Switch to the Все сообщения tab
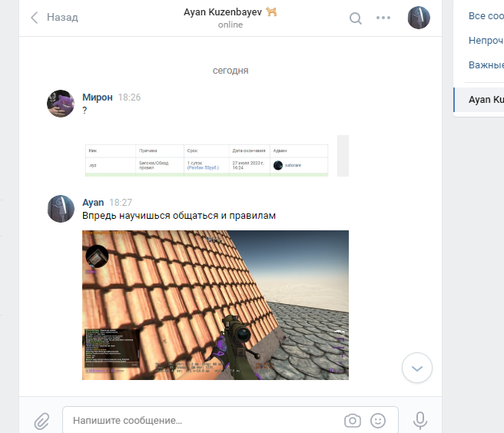504x433 pixels. 486,16
